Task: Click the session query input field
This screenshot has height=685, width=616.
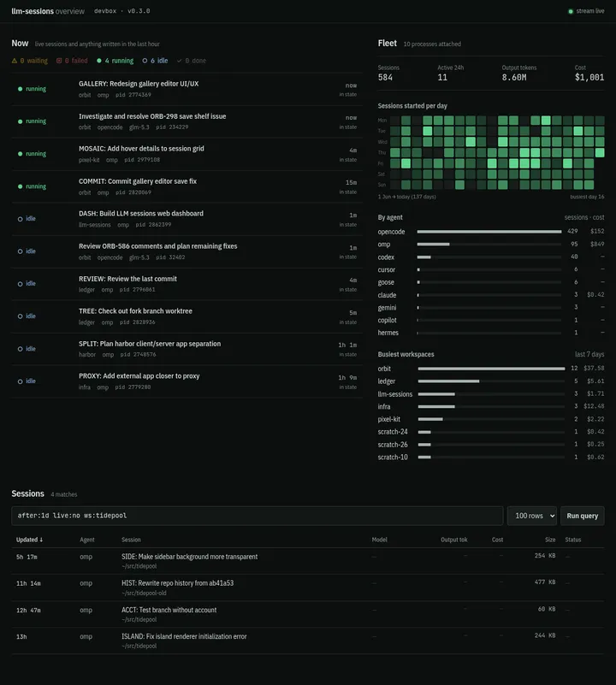Action: (257, 516)
